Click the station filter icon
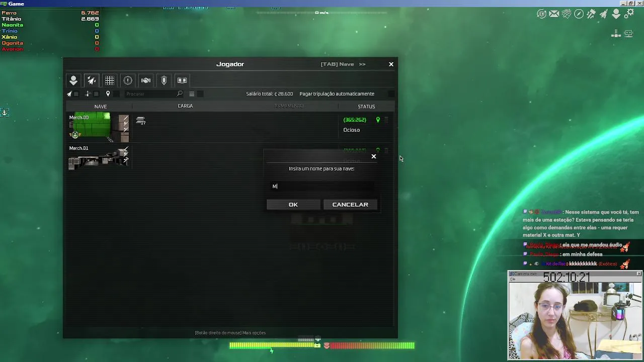 [88, 94]
